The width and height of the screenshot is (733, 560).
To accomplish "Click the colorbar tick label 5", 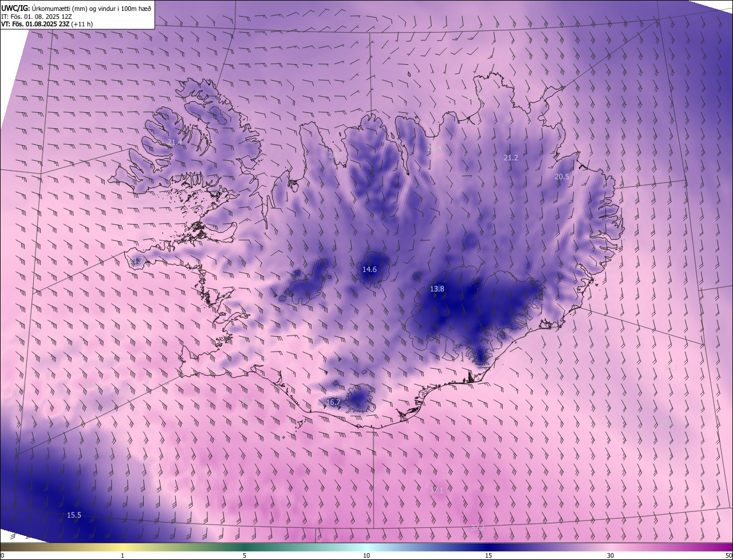I will coord(245,555).
